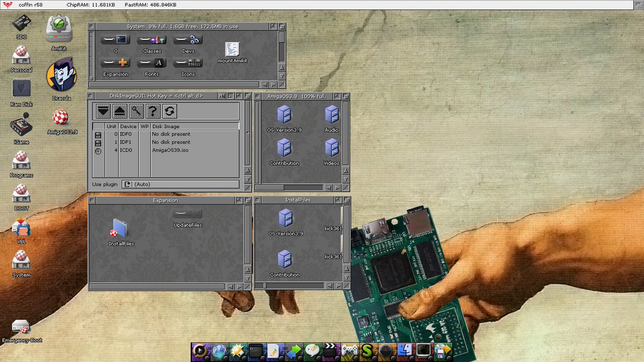Click the question mark info button in DiskImageGUI
Viewport: 644px width, 362px height.
point(153,111)
